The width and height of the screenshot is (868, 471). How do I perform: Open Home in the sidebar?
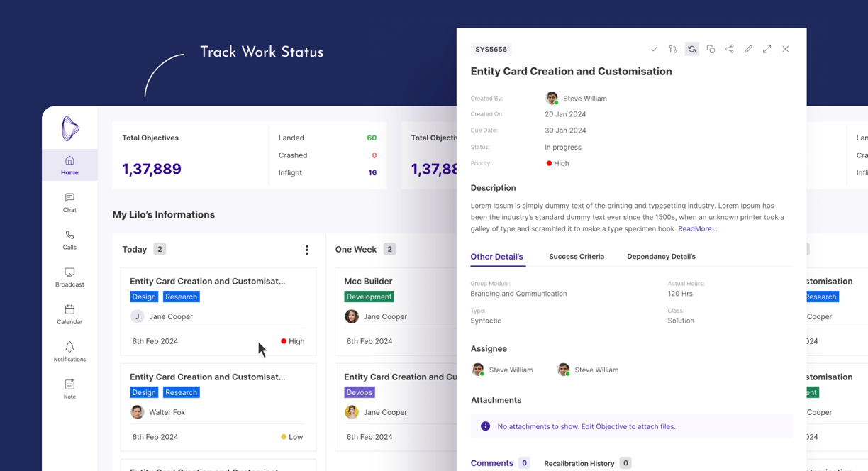69,165
